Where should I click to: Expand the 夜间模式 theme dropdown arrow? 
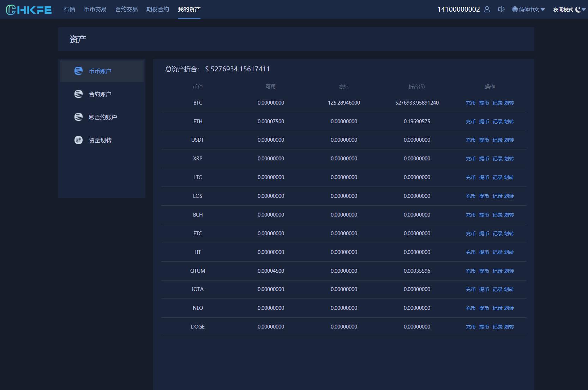click(584, 10)
